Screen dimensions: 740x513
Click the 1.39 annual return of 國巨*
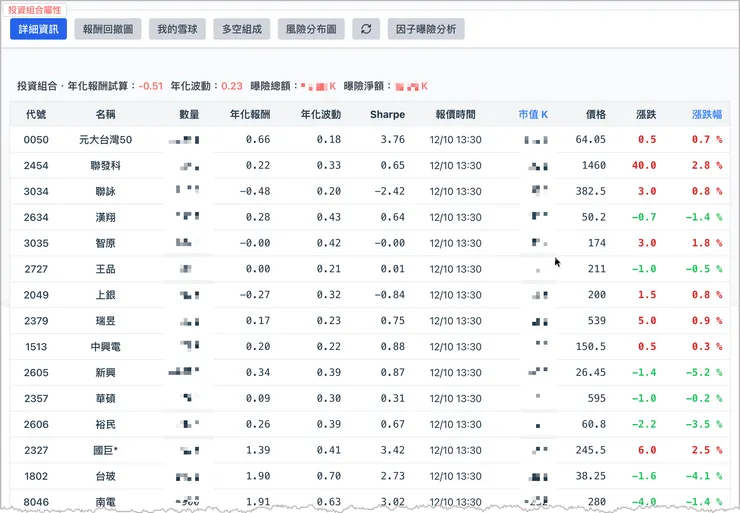258,451
